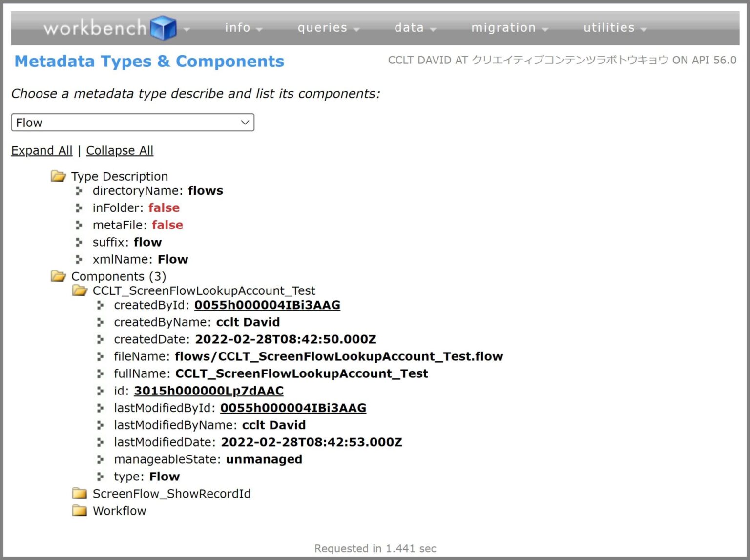The height and width of the screenshot is (560, 750).
Task: Click the closed folder icon beside Workflow
Action: click(79, 510)
